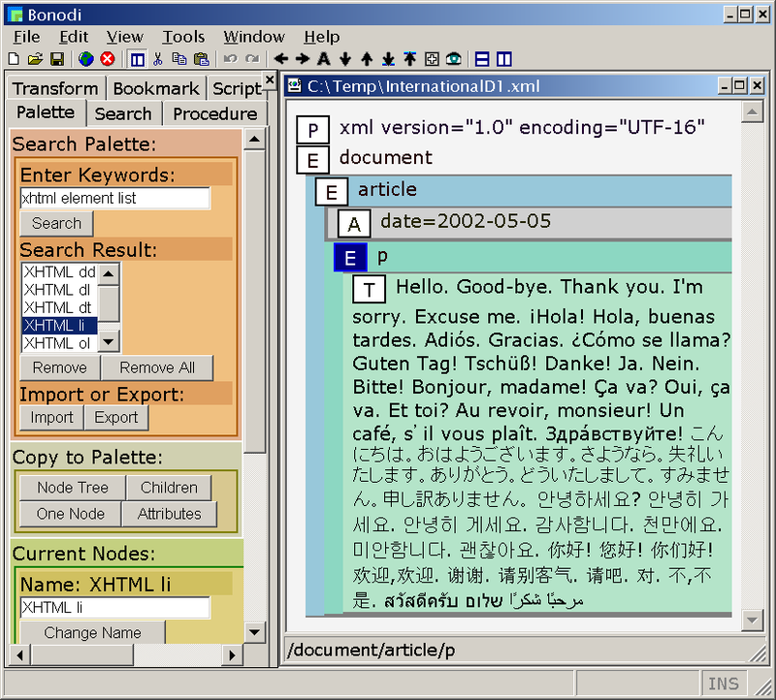Click the Name field containing XHTML li
The width and height of the screenshot is (776, 700).
tap(114, 608)
